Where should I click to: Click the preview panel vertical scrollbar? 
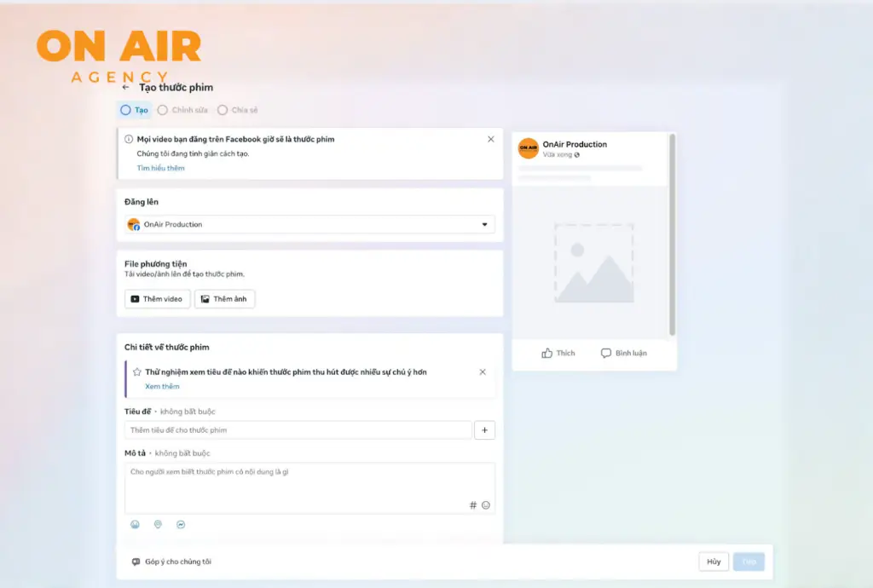pyautogui.click(x=672, y=234)
